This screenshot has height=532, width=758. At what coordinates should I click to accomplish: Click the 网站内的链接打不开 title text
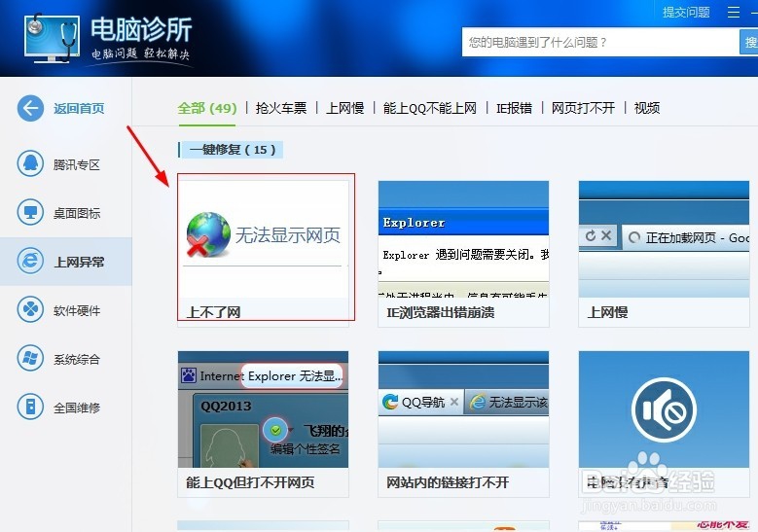pos(448,482)
